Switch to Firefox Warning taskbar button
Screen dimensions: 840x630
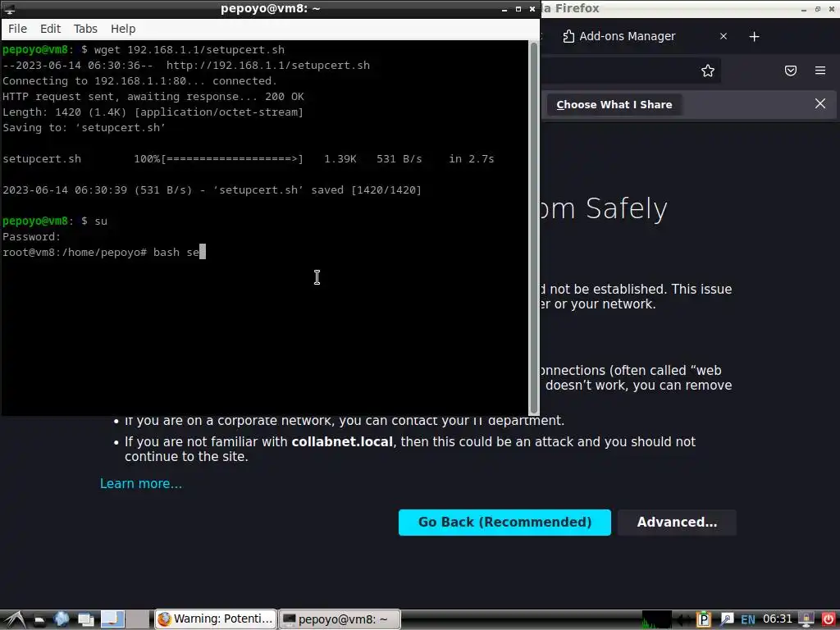(216, 619)
